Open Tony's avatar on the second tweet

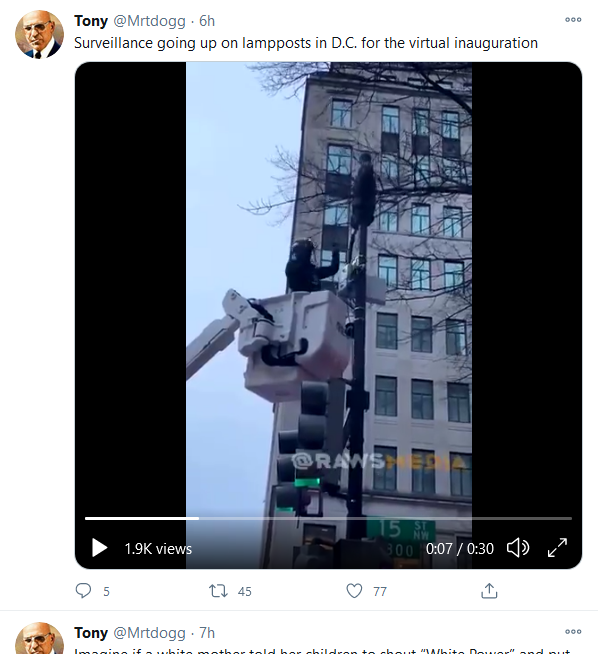click(x=39, y=638)
